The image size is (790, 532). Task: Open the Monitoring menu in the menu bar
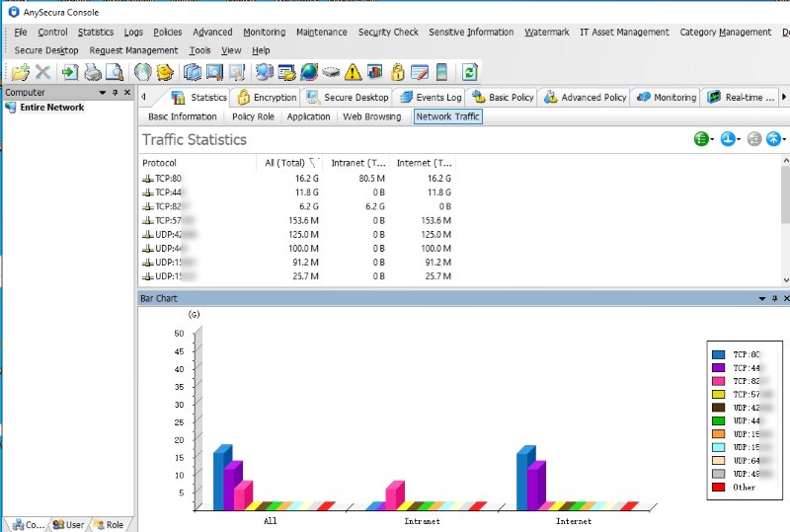pyautogui.click(x=264, y=32)
